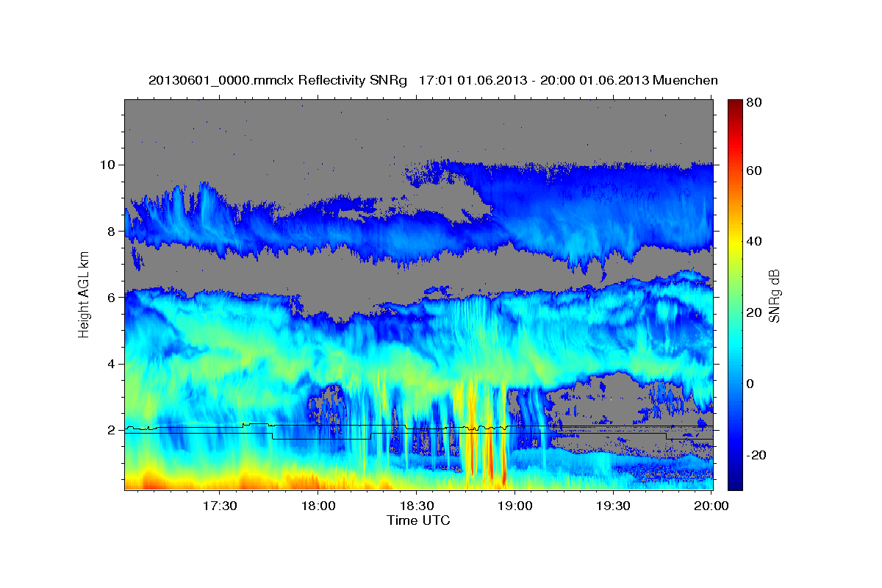Click the 'Height AGL km' axis label
Viewport: 882px width, 588px height.
[x=85, y=294]
